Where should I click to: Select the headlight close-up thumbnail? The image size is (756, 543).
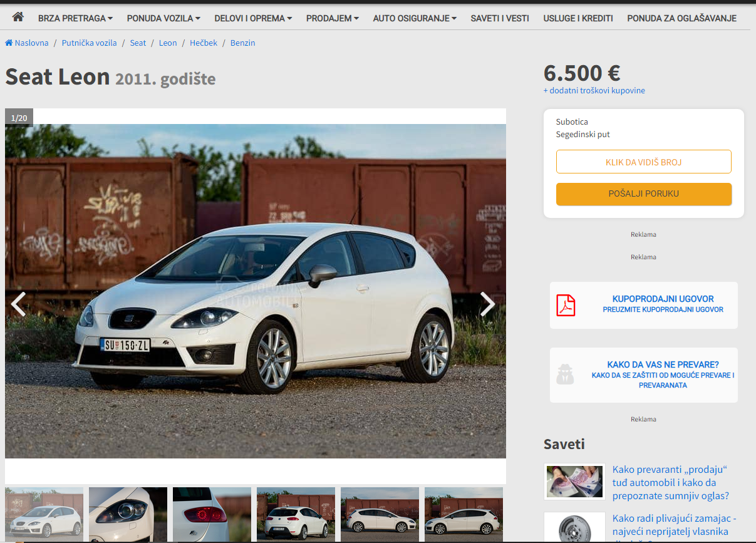tap(128, 515)
